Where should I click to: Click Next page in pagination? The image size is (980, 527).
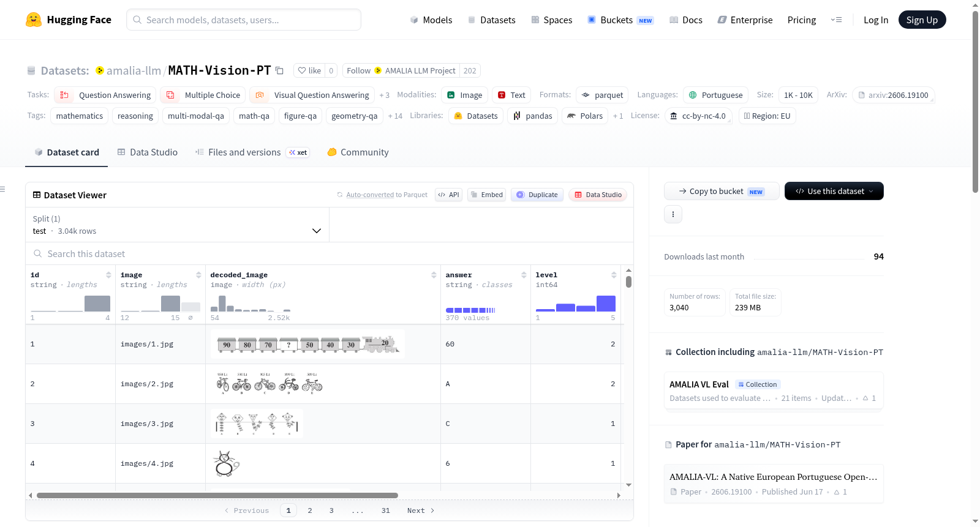point(421,510)
